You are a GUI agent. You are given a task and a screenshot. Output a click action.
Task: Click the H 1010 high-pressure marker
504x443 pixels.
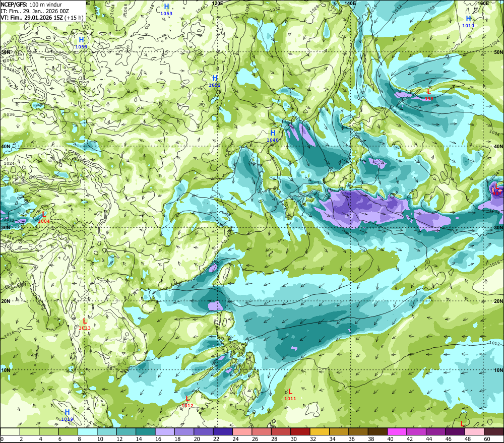pos(468,22)
